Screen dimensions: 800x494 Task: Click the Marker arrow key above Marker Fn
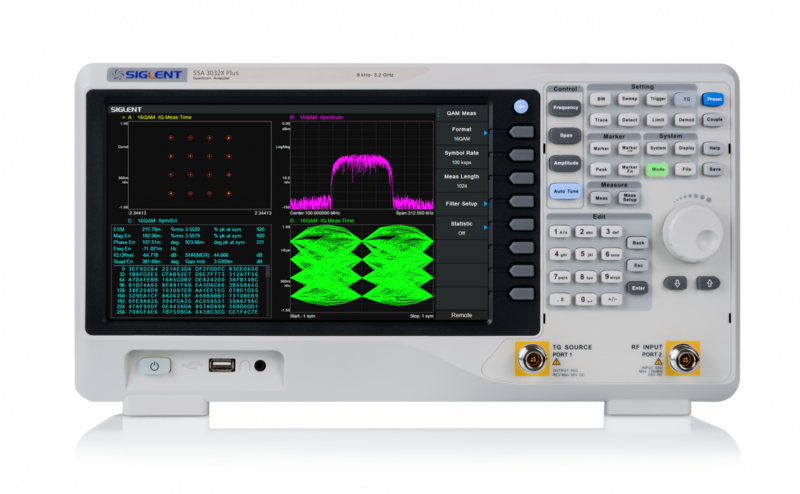click(629, 149)
